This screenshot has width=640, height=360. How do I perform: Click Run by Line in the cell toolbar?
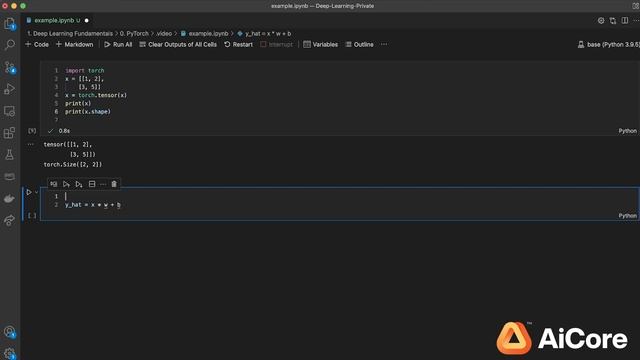click(x=53, y=184)
